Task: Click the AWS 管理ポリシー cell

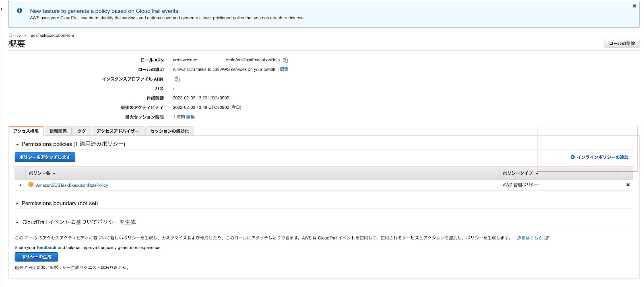Action: [x=521, y=185]
